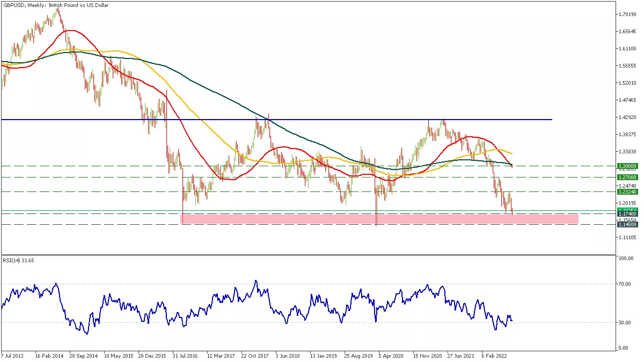Viewport: 644px width, 362px height.
Task: Click the 1.70190 price axis label
Action: point(627,14)
